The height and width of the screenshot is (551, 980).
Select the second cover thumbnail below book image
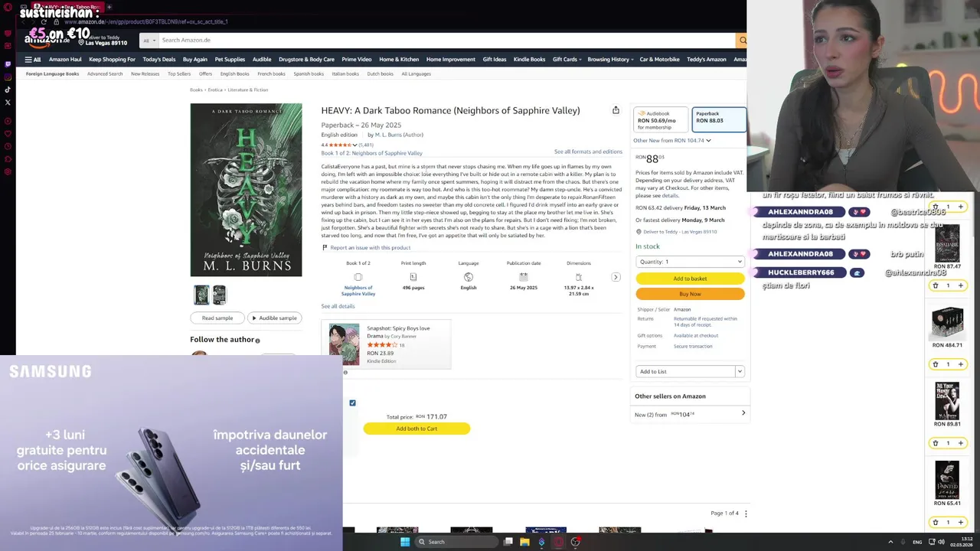pos(219,295)
